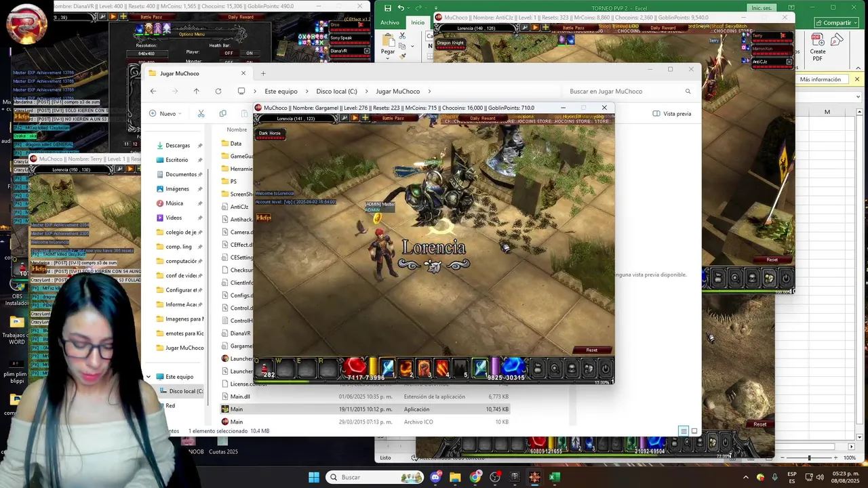Open Inicio tab in Excel ribbon
The image size is (868, 488).
(418, 22)
